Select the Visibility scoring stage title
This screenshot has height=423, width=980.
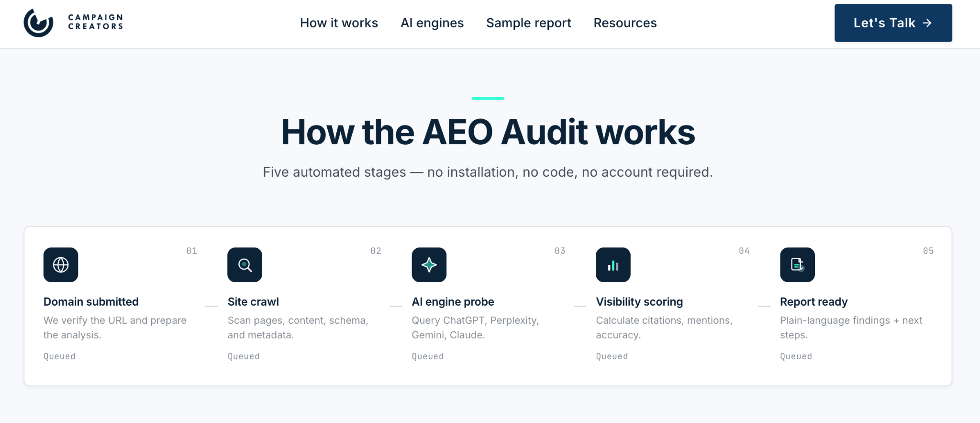point(639,302)
